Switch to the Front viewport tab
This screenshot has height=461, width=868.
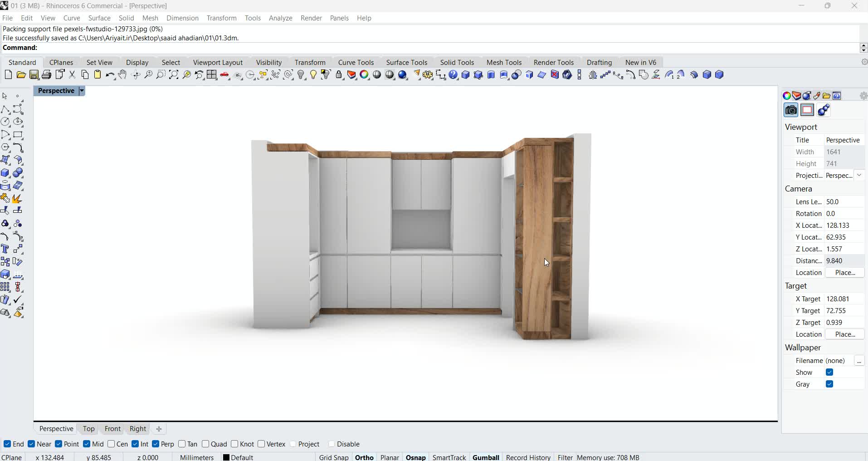click(112, 429)
